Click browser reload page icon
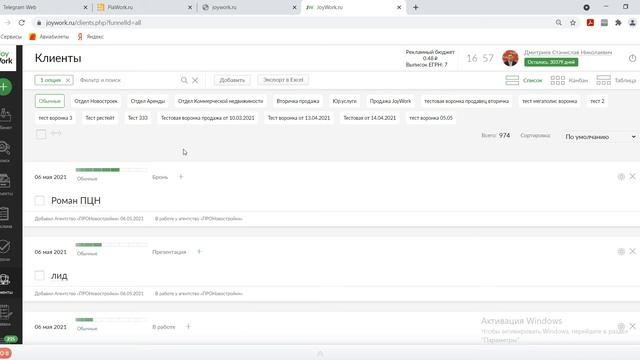This screenshot has width=640, height=360. point(22,22)
